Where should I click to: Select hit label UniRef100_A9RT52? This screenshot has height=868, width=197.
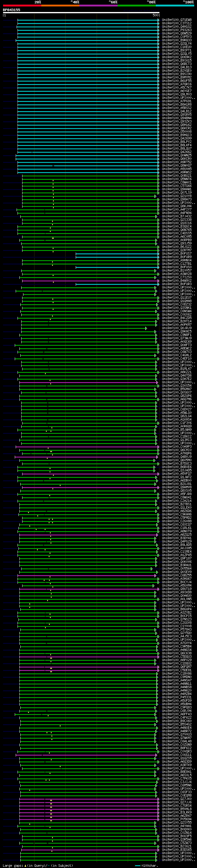177,162
